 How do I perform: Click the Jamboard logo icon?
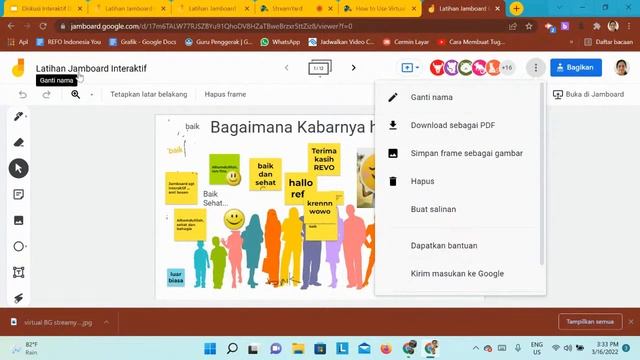tap(18, 68)
